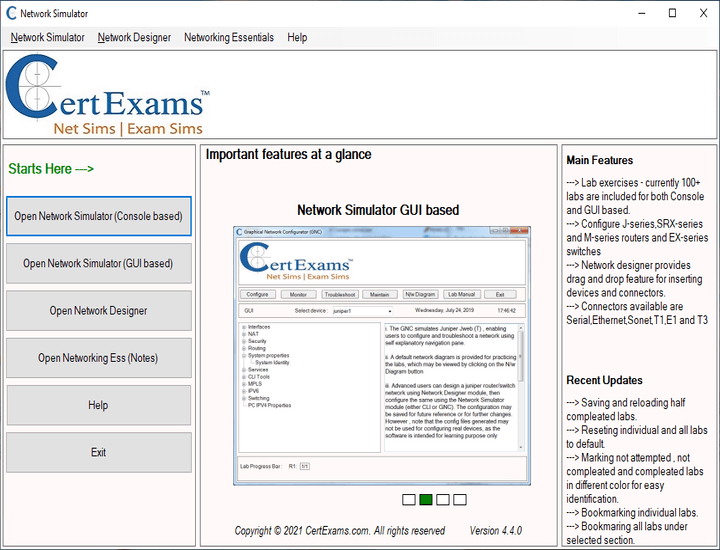Click the GUI simulator preview screenshot
The width and height of the screenshot is (720, 550).
click(382, 356)
